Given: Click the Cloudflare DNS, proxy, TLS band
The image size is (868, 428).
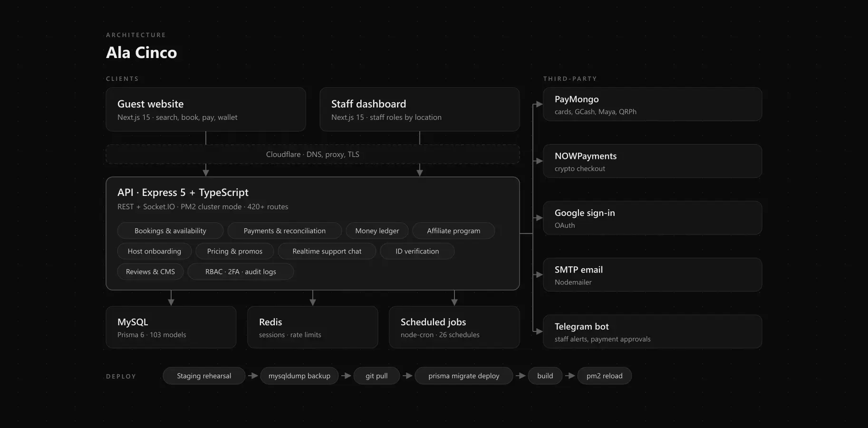Looking at the screenshot, I should (312, 155).
